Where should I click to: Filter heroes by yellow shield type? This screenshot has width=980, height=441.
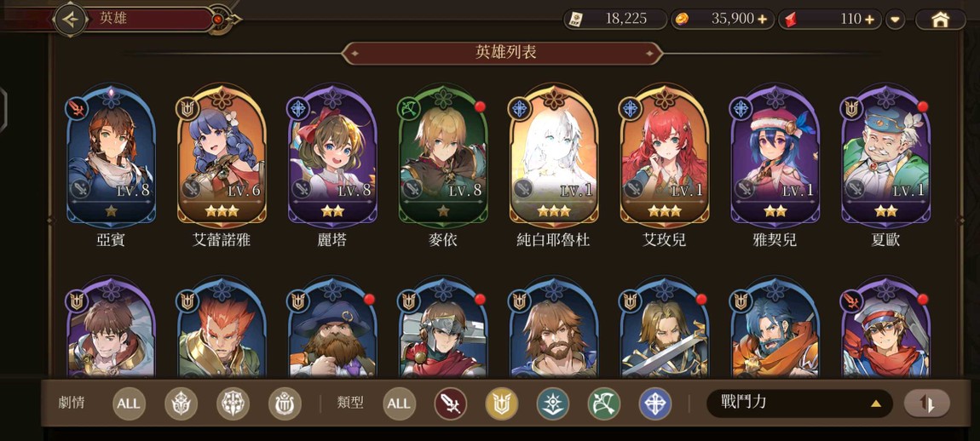coord(501,404)
